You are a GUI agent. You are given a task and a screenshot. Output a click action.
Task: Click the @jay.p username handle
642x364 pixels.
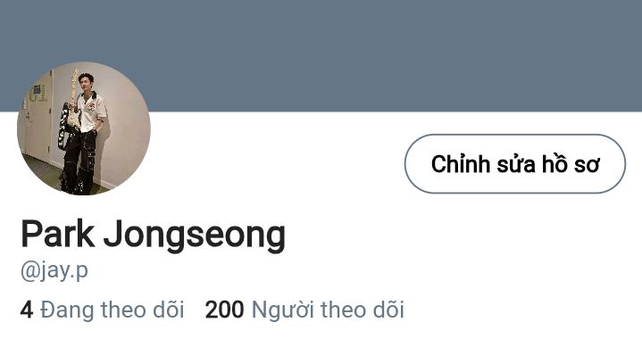point(54,270)
